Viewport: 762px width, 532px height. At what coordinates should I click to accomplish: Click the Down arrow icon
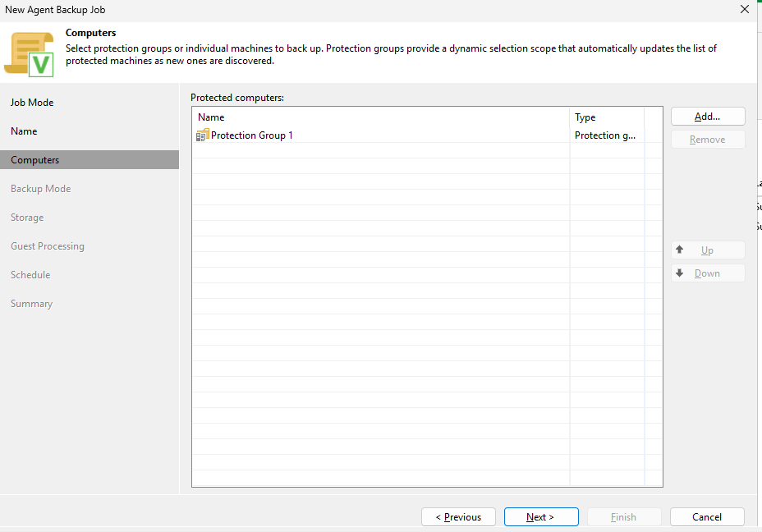(679, 273)
